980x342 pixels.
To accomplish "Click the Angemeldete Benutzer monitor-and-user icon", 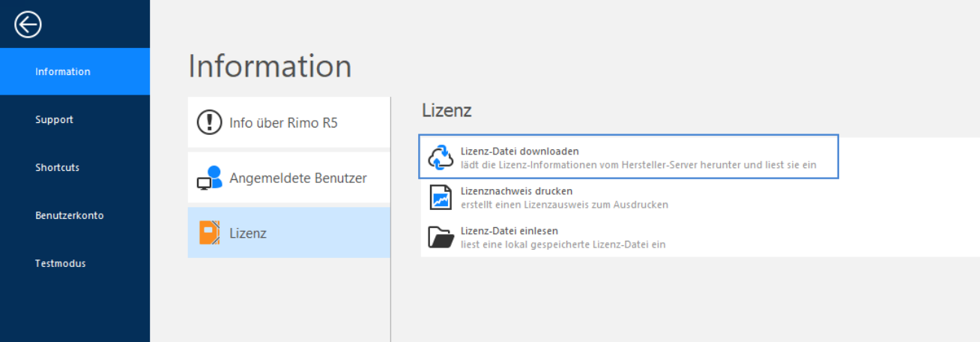I will [210, 178].
